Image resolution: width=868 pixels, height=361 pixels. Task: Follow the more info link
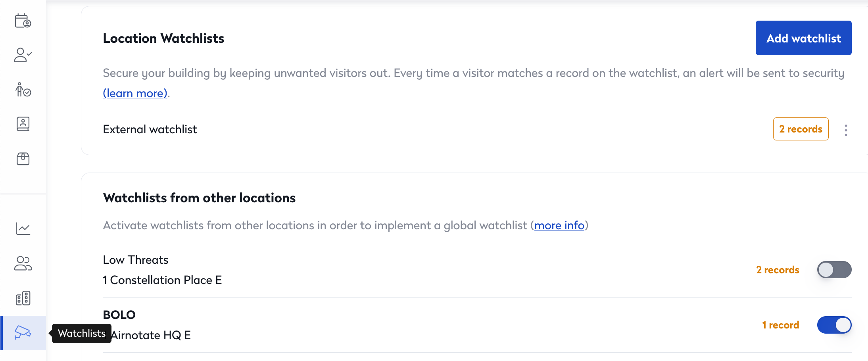tap(559, 225)
